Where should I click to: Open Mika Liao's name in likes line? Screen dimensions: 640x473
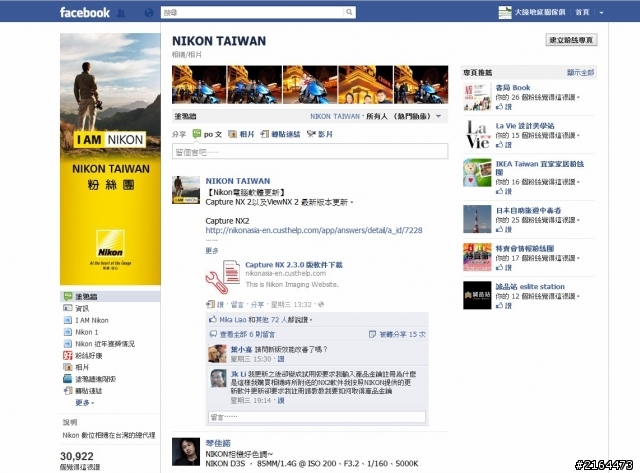233,320
